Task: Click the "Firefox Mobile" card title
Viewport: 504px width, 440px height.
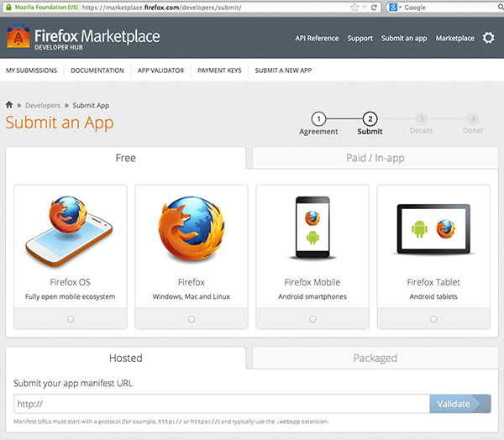Action: point(312,282)
